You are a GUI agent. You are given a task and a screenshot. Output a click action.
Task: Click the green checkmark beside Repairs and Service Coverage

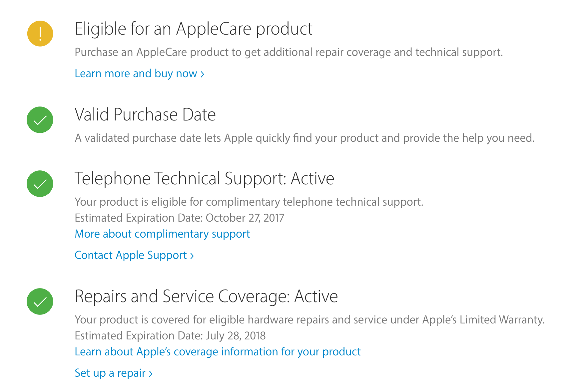[x=40, y=301]
